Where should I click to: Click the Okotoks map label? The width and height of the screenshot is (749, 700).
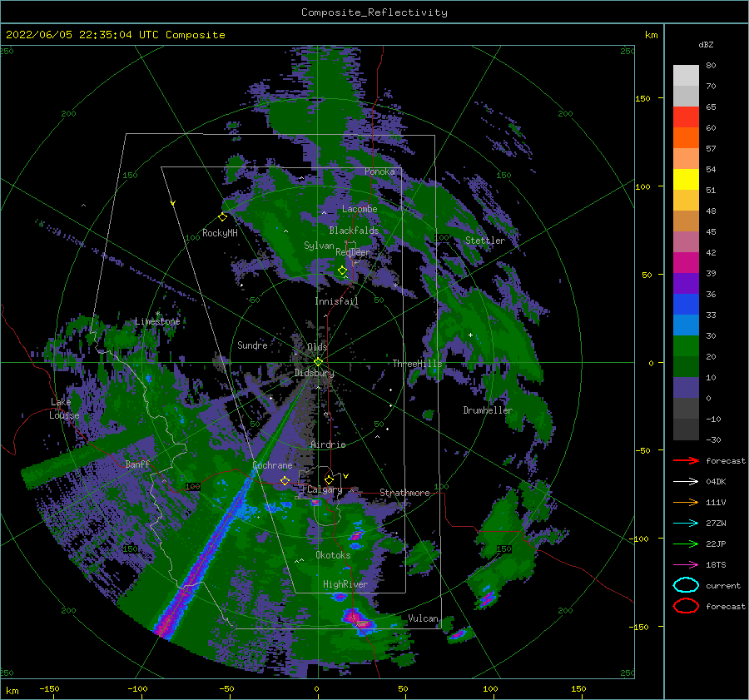click(333, 555)
